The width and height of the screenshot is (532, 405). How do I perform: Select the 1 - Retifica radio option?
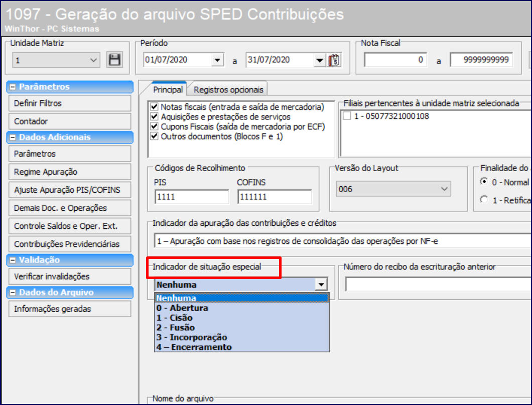[484, 200]
